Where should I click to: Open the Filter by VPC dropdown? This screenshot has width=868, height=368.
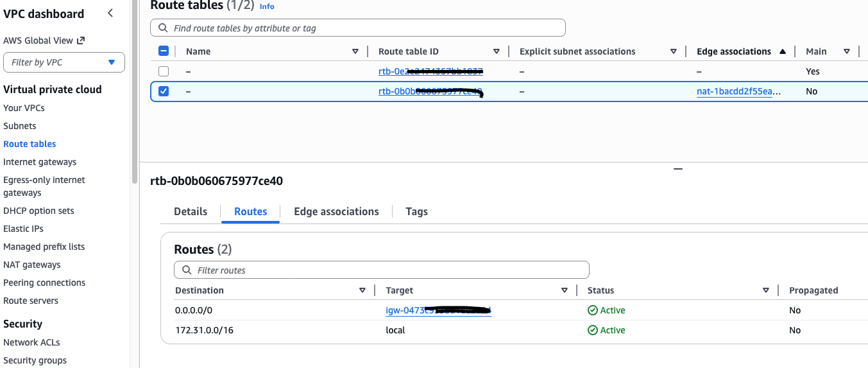64,62
